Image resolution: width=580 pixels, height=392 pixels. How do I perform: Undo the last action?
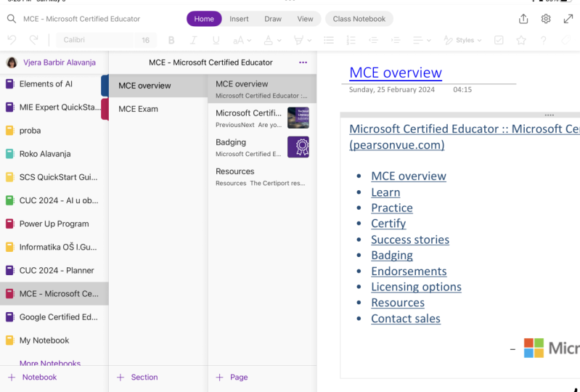coord(12,40)
